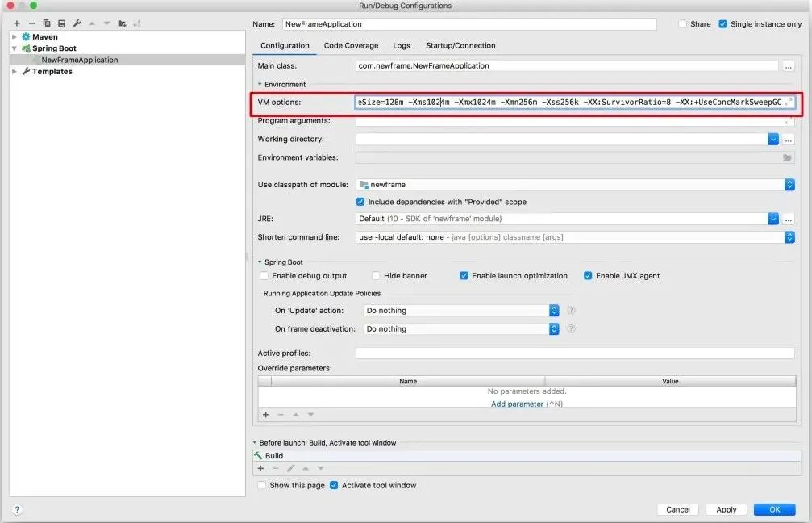Add a before-launch task with the plus icon
812x523 pixels.
[260, 468]
